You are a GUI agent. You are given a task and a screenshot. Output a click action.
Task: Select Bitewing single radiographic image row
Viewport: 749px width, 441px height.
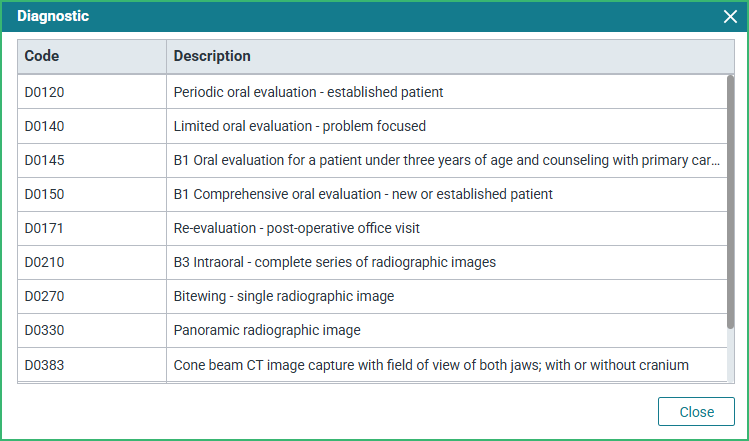373,296
